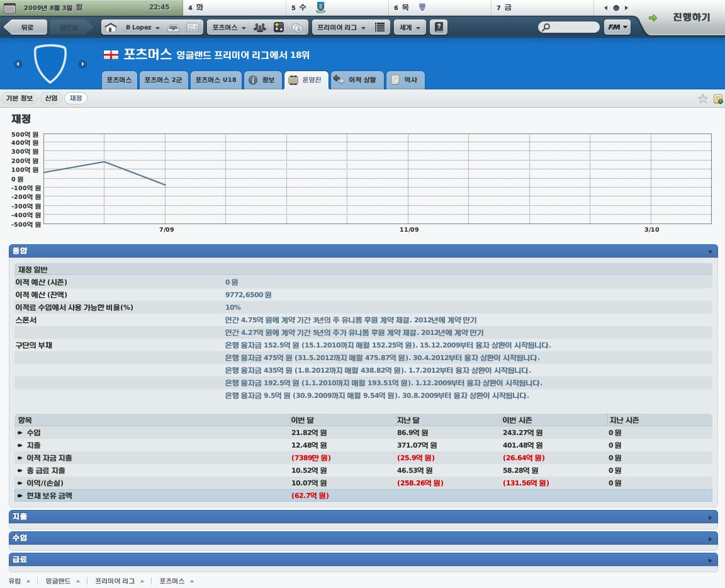Go to the previous club with the left arrow
Screen dimensions: 725x588
click(x=18, y=64)
